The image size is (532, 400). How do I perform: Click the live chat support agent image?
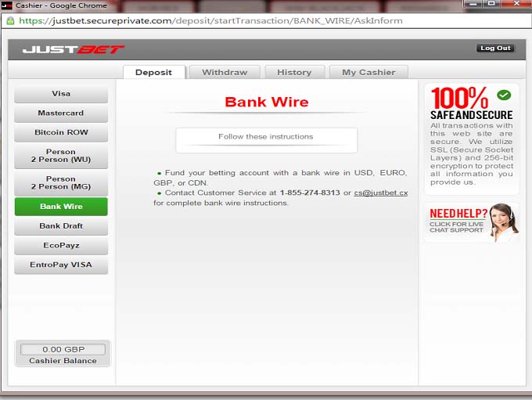pyautogui.click(x=501, y=222)
